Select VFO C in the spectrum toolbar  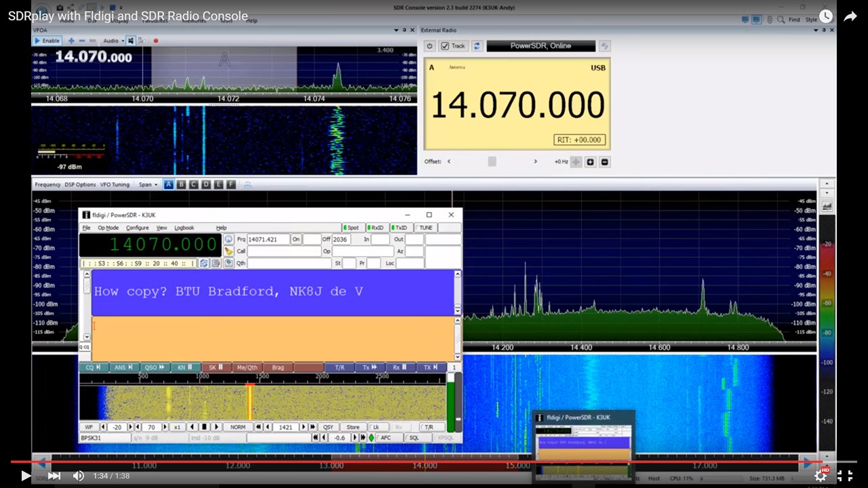[193, 184]
